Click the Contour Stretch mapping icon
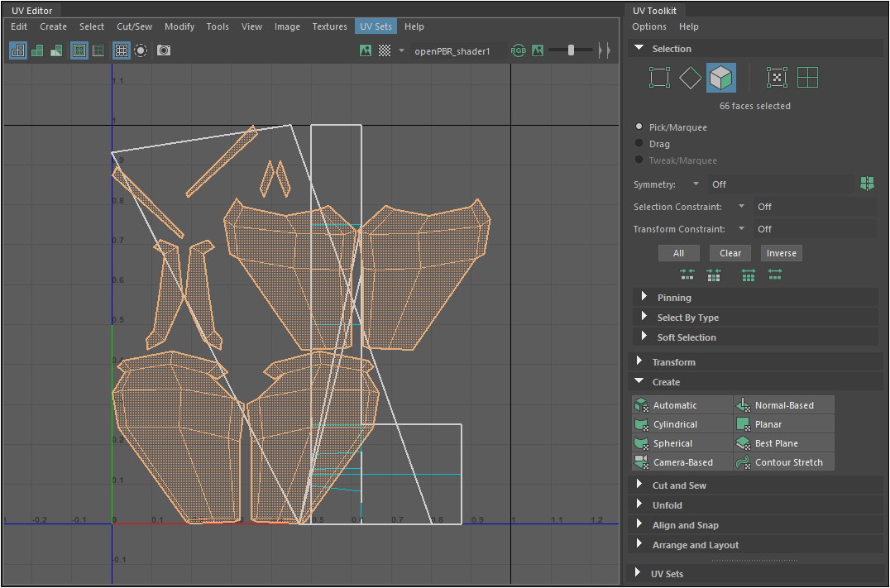 coord(744,462)
